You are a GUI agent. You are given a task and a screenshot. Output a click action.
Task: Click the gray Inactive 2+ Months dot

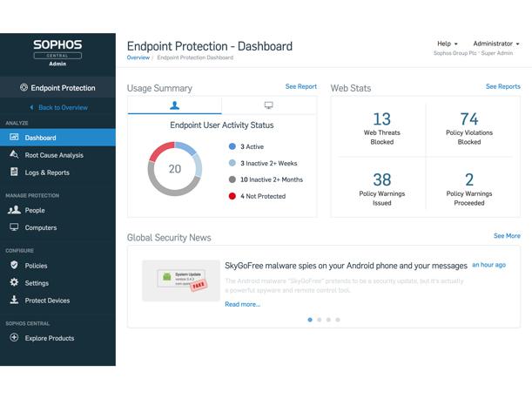coord(232,179)
